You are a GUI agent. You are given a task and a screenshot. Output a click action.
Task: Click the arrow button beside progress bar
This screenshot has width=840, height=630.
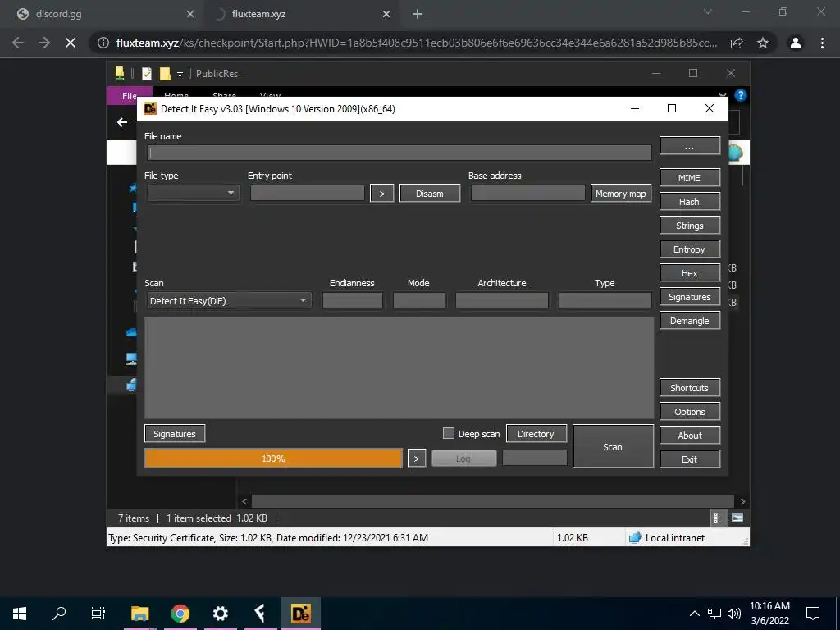tap(416, 459)
